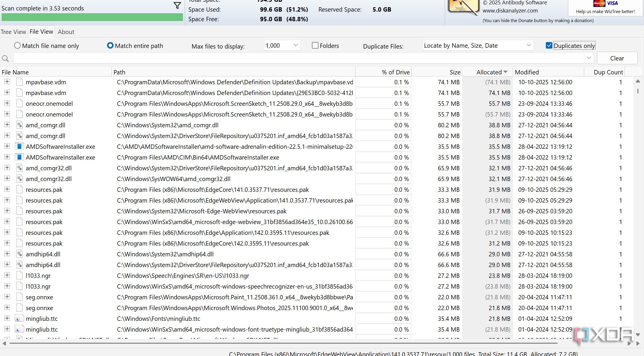Click gear icon of SysWOW64 amd_comgr32.dll row
Viewport: 644px width, 356px height.
point(19,179)
